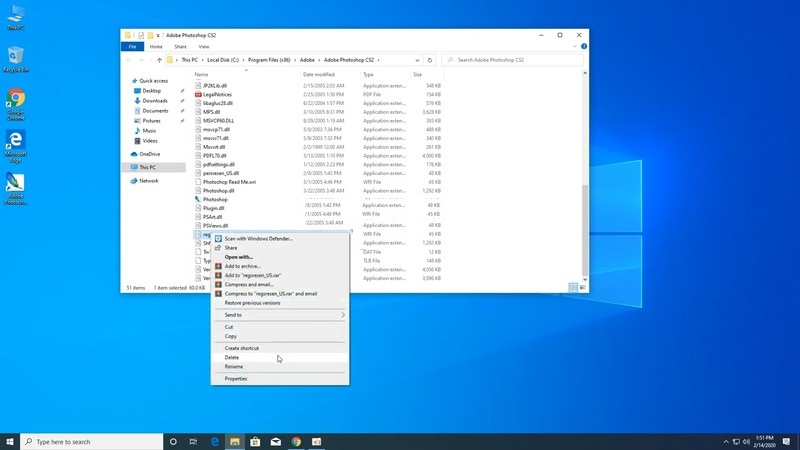Viewport: 800px width, 450px height.
Task: Refresh the current folder view
Action: pos(430,60)
